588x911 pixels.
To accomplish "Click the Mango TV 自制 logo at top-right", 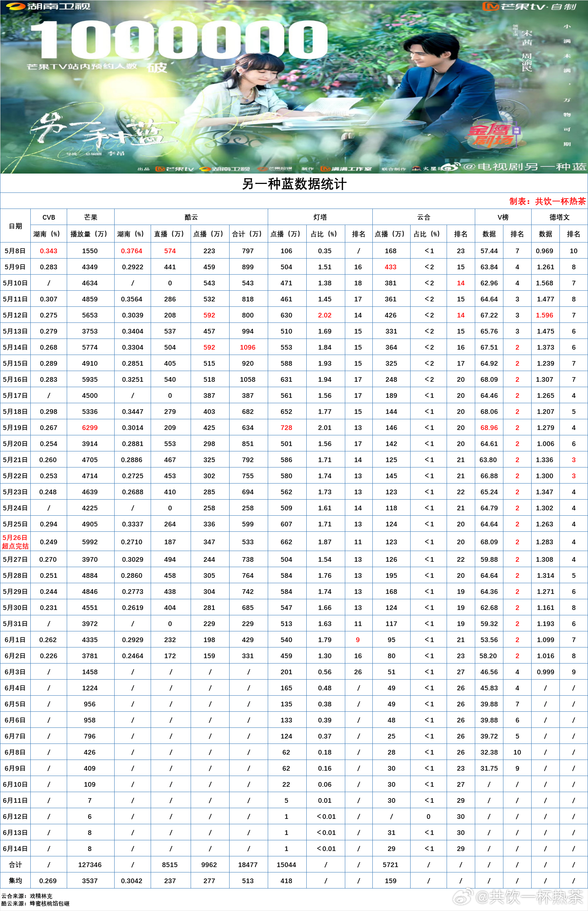I will point(529,6).
